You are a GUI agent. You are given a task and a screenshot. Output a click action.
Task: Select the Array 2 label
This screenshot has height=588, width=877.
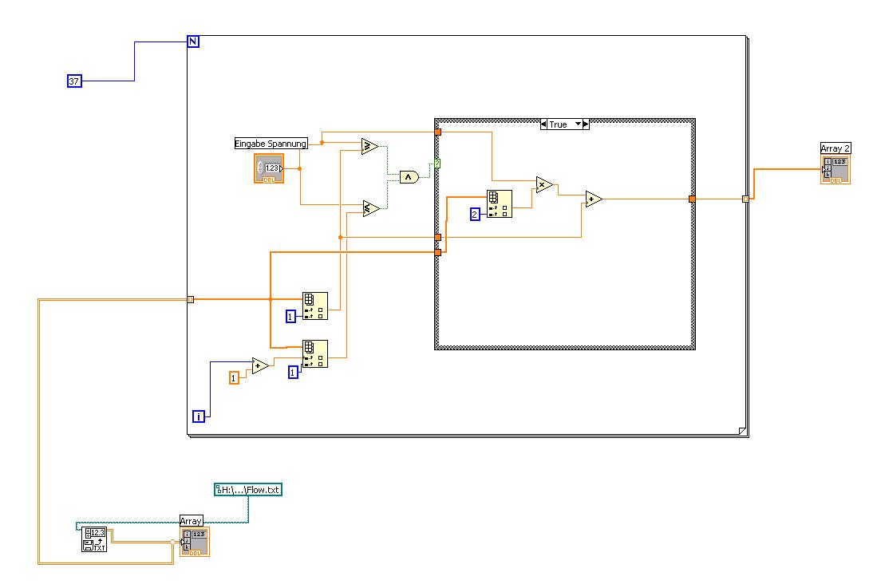836,148
